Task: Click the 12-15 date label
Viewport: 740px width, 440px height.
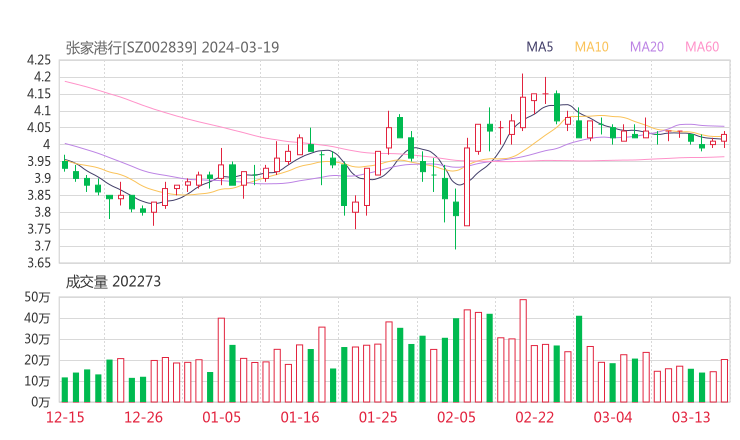Action: pyautogui.click(x=65, y=417)
